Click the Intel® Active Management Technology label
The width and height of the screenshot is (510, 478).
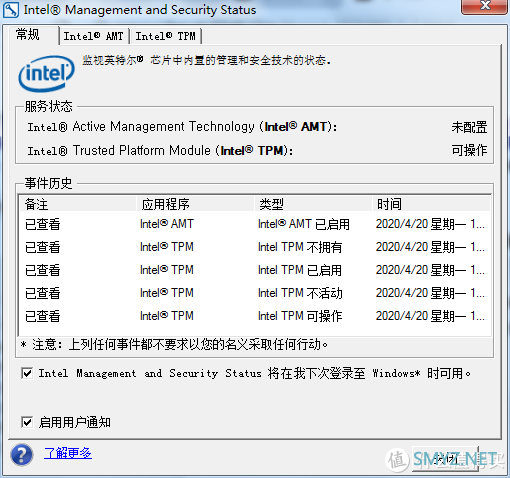point(182,127)
